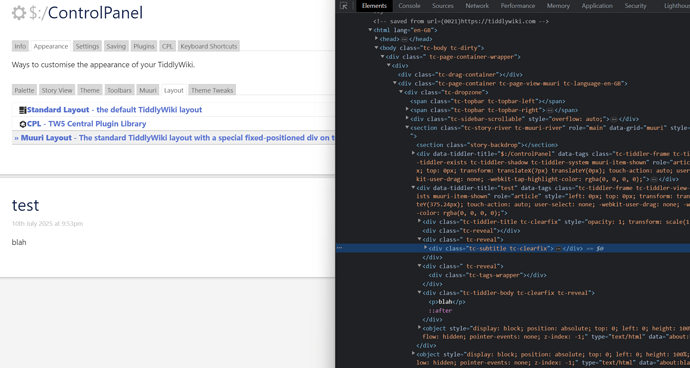Open the Network tab in DevTools
The image size is (690, 368).
477,6
